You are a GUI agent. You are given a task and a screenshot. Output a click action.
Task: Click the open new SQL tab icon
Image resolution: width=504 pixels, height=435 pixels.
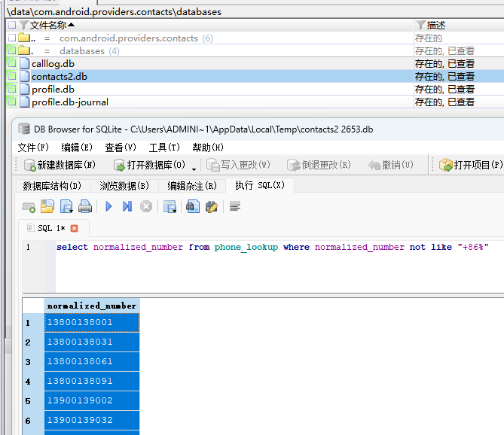(29, 206)
